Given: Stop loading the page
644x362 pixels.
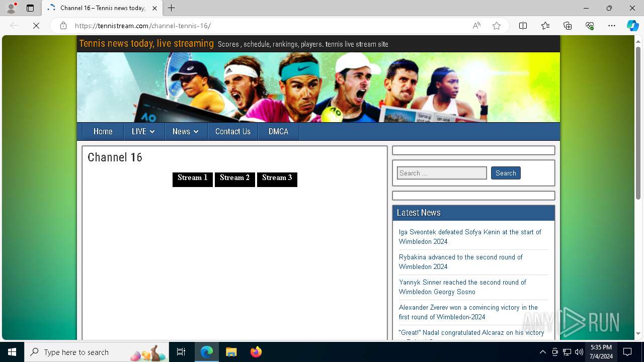Looking at the screenshot, I should point(36,26).
